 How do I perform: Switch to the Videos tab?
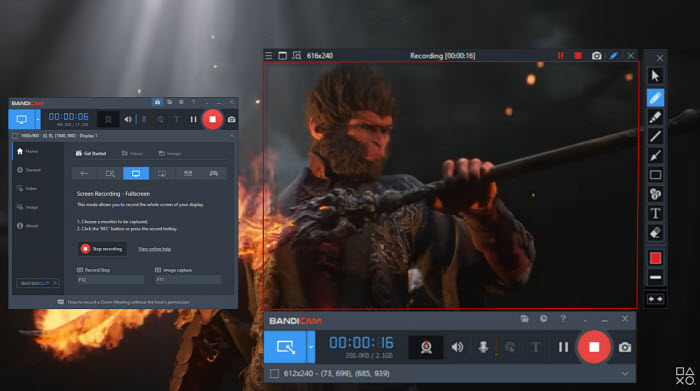pyautogui.click(x=133, y=153)
